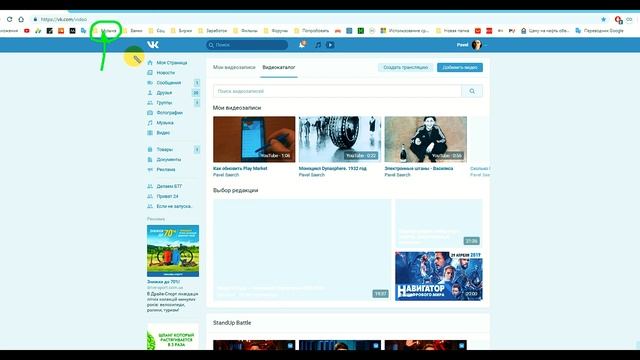Focus the Поиск field in the VK header
Image resolution: width=640 pixels, height=360 pixels.
point(247,45)
